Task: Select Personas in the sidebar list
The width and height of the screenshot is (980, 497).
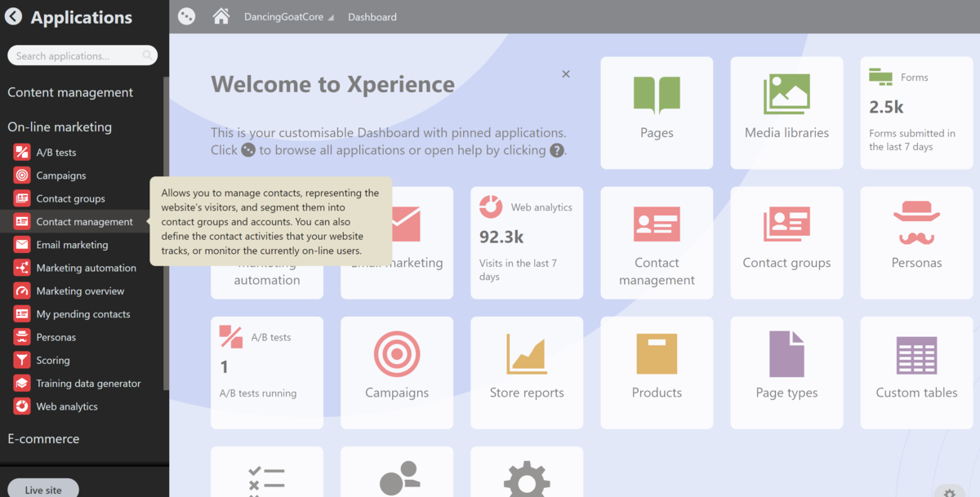Action: 56,337
